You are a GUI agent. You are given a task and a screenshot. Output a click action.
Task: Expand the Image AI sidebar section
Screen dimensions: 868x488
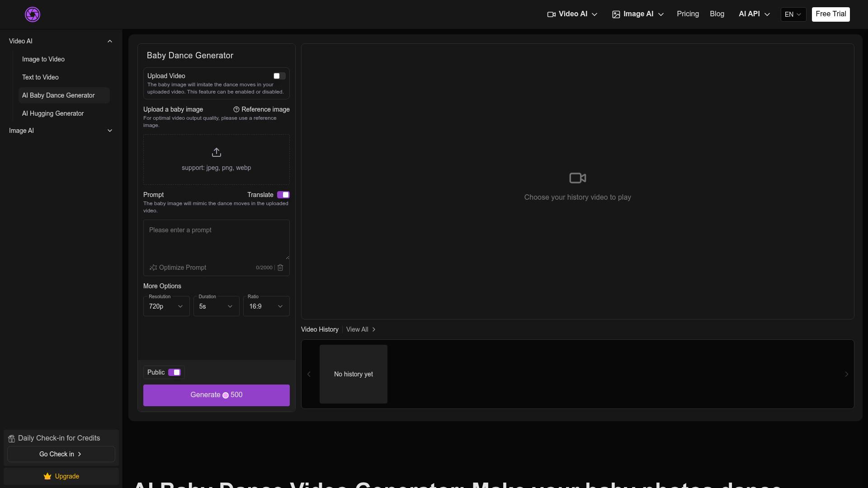[61, 131]
